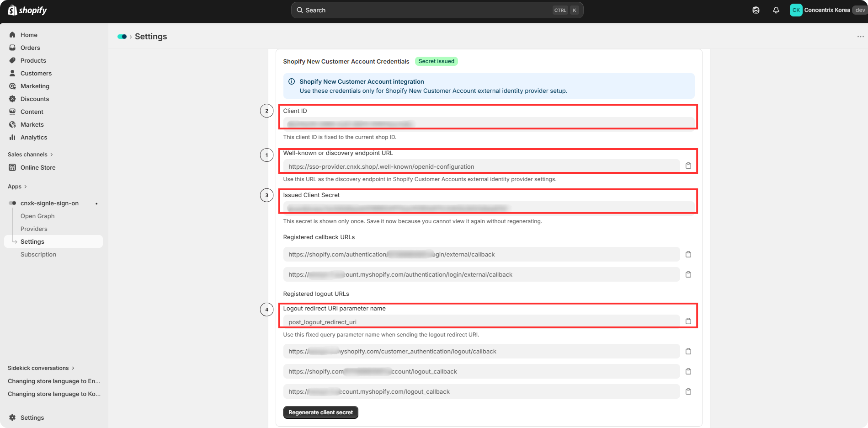
Task: Copy the discovery endpoint URL
Action: click(x=688, y=166)
